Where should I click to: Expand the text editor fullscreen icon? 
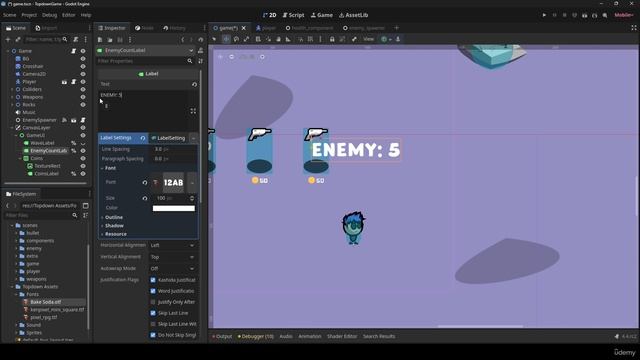[193, 111]
